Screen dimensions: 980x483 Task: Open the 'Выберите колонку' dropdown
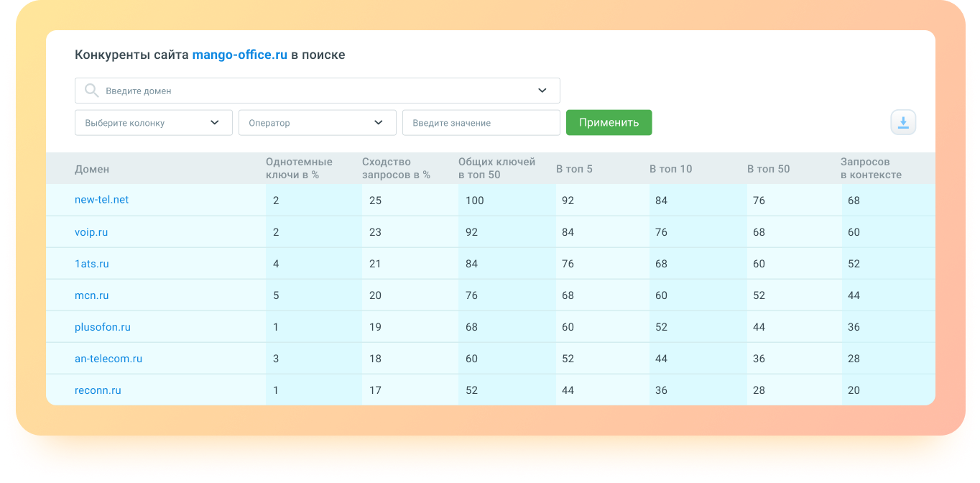tap(154, 123)
